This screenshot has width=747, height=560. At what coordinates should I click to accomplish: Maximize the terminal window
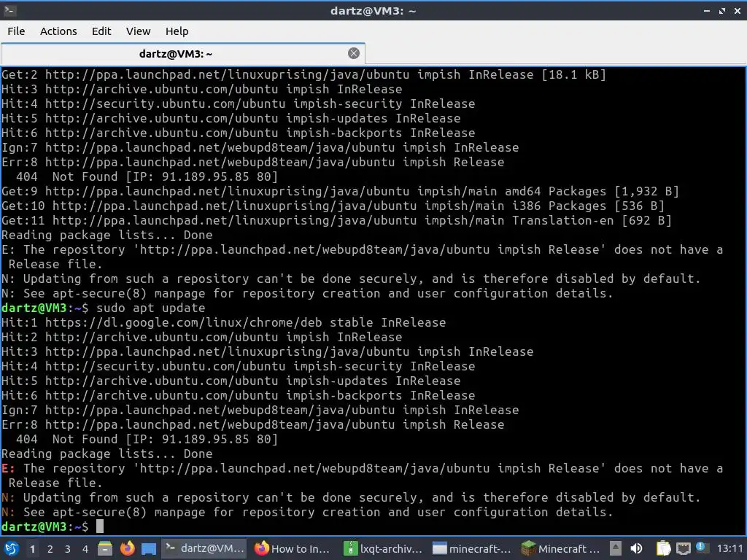pos(722,10)
